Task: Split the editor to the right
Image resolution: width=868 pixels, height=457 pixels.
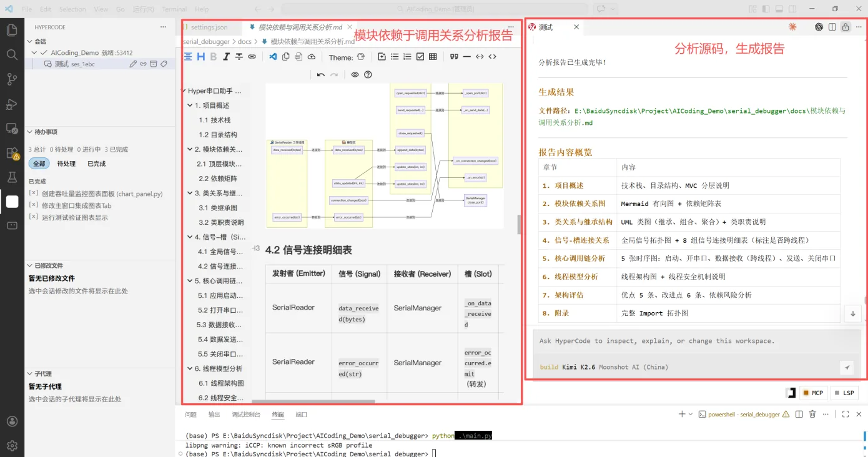Action: (x=832, y=27)
